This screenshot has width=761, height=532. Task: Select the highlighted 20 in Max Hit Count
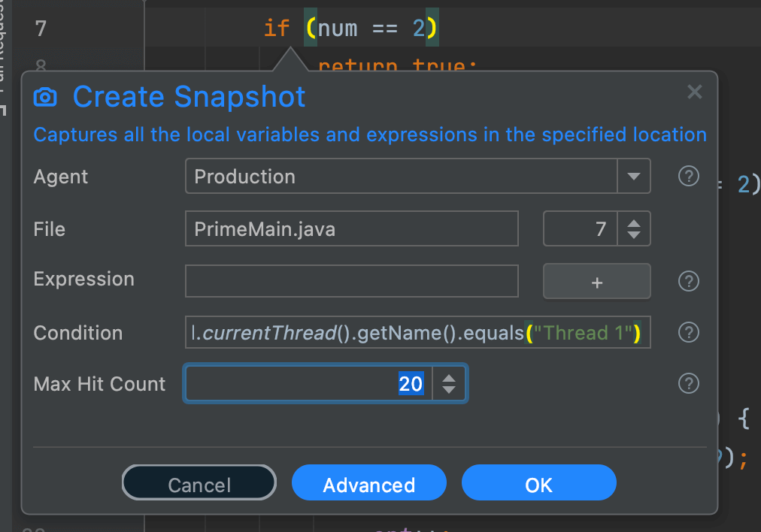click(410, 383)
